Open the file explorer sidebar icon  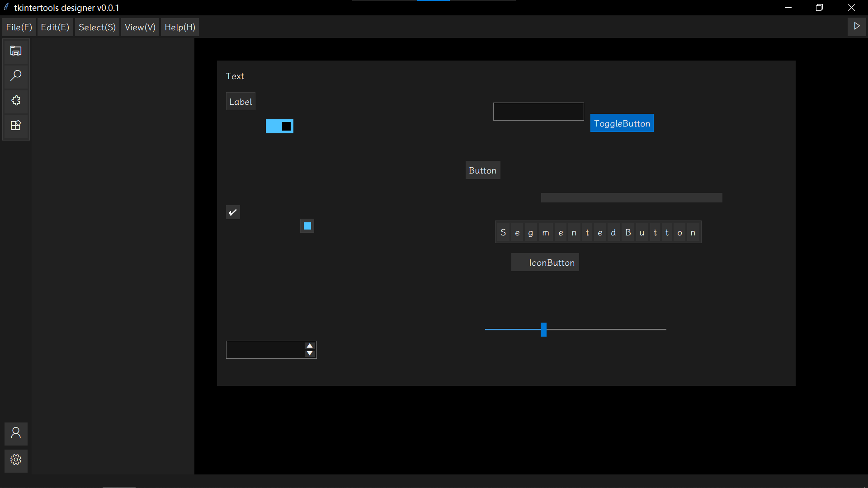[16, 51]
